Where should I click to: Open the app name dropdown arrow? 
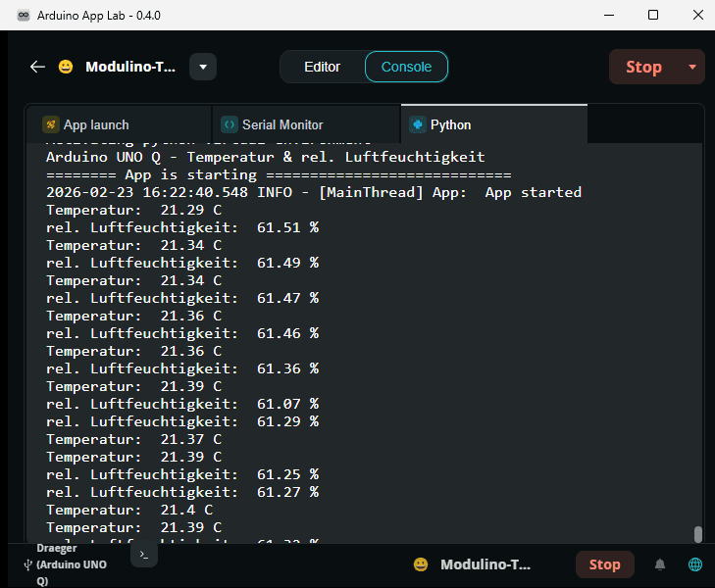pos(203,67)
